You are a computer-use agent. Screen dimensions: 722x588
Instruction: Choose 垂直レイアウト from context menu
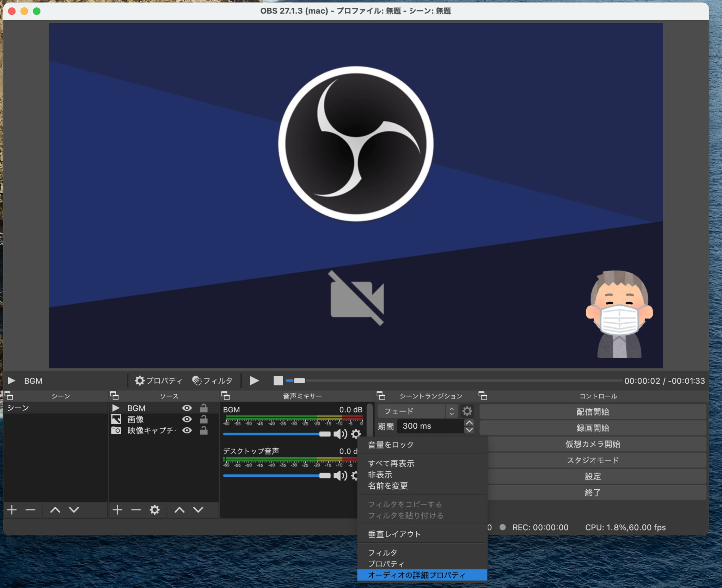(394, 534)
